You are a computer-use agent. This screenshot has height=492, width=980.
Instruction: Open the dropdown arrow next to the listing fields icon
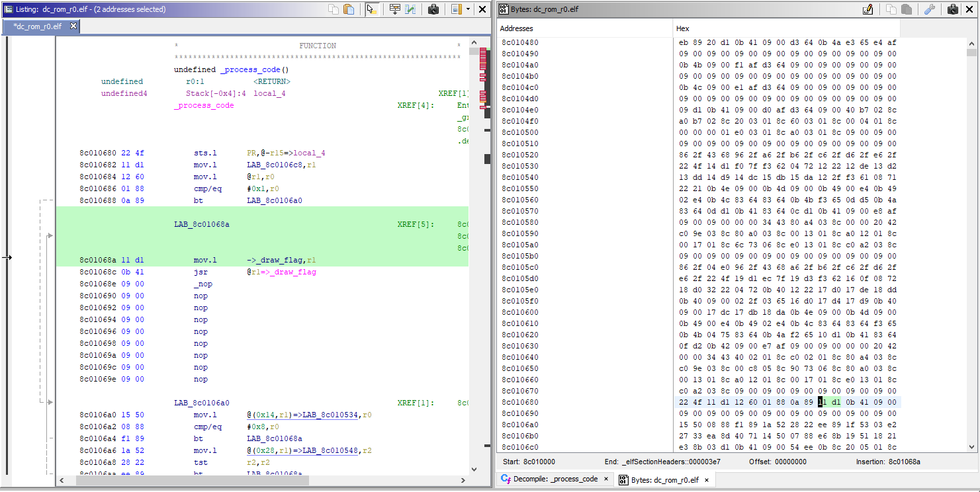pyautogui.click(x=468, y=9)
